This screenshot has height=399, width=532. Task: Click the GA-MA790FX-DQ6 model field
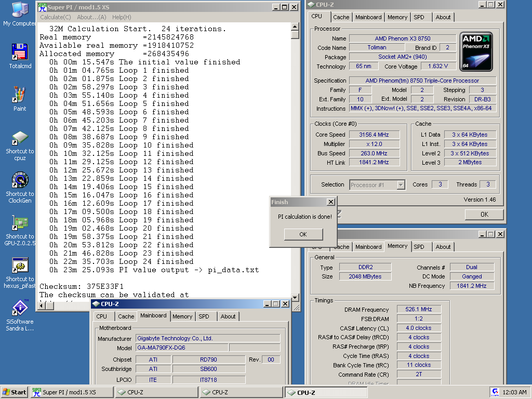tap(182, 348)
